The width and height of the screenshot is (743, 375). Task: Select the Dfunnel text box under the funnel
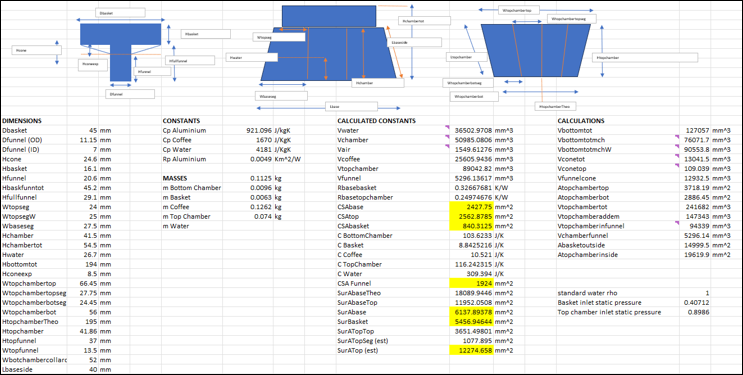(x=130, y=94)
